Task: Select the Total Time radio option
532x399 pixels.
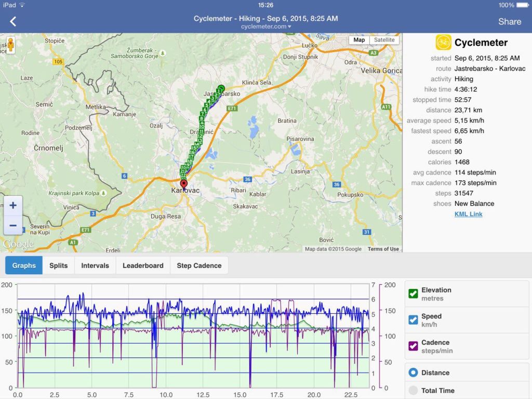Action: coord(414,391)
